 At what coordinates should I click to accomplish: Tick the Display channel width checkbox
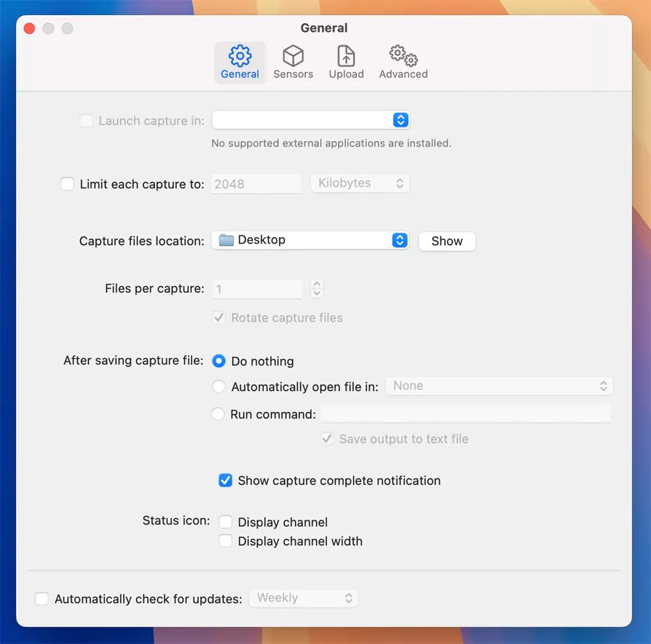click(226, 541)
